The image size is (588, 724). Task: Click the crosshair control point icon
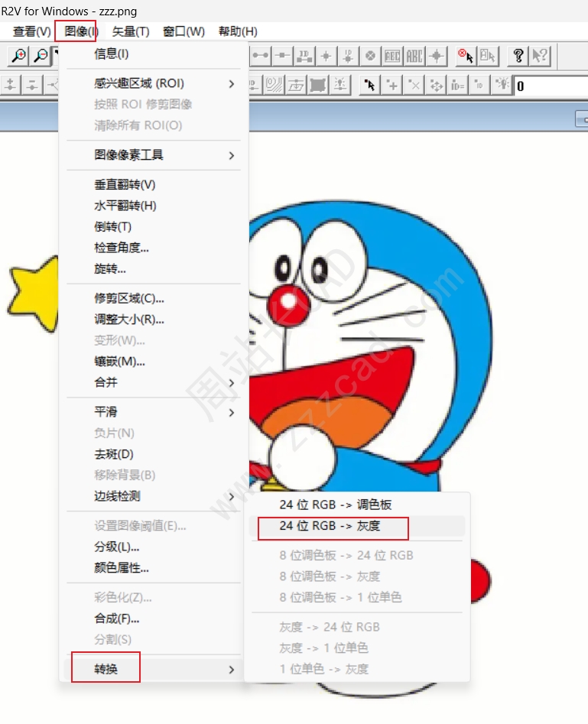tap(436, 57)
